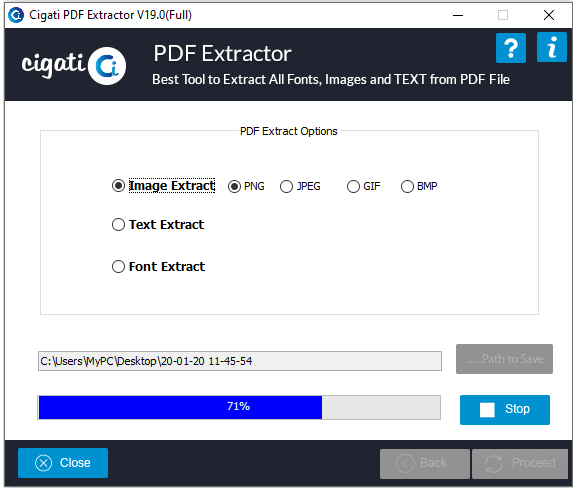Screen dimensions: 576x488
Task: Click the circled X icon on Close
Action: point(44,463)
